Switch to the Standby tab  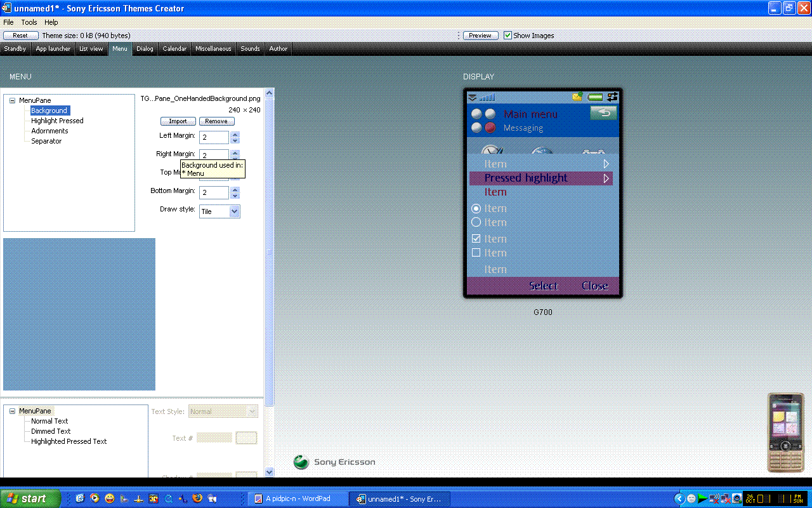click(x=15, y=49)
